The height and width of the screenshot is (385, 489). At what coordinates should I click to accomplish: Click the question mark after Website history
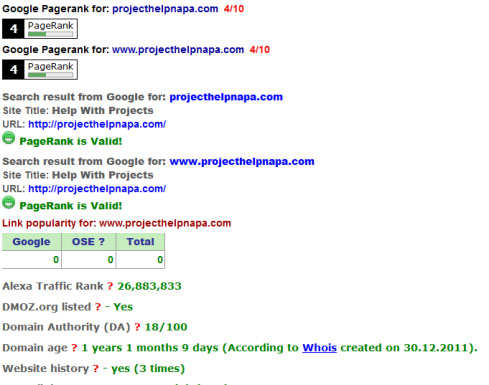pos(96,369)
